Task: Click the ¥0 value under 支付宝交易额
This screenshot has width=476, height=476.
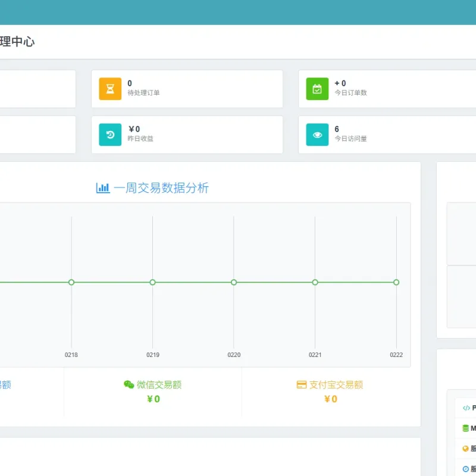Action: click(x=331, y=399)
